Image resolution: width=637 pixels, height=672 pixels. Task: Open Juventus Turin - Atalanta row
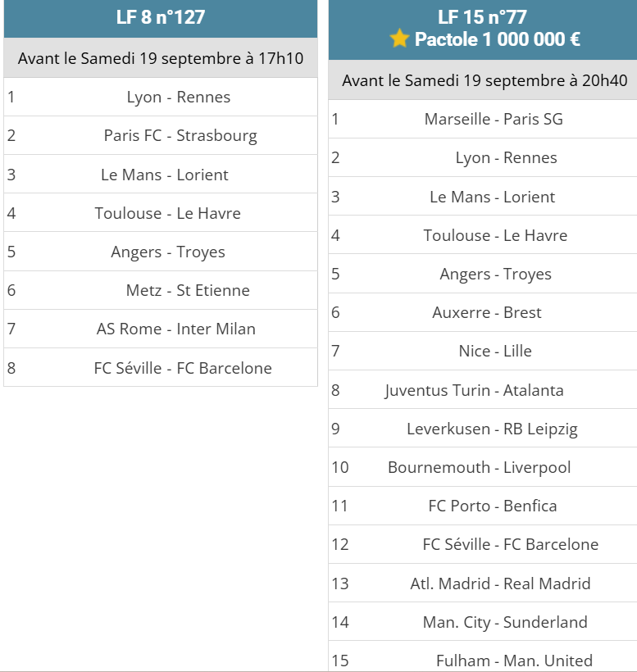[483, 390]
